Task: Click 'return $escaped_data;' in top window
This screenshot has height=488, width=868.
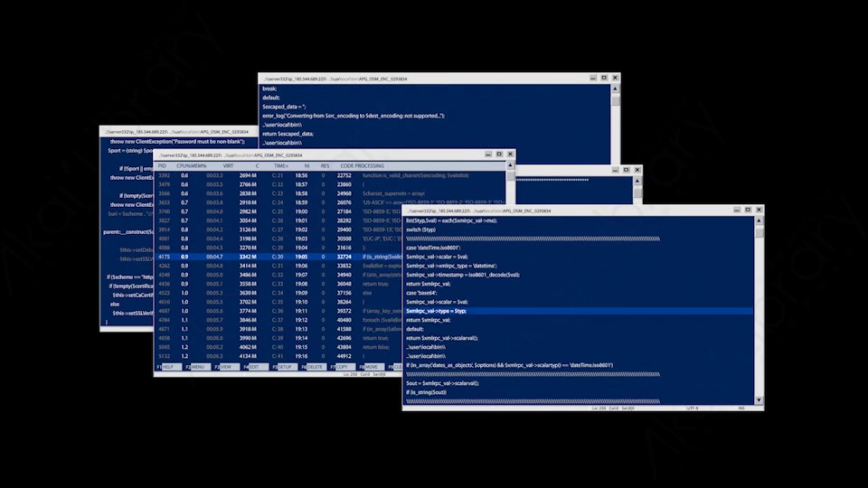Action: point(288,134)
